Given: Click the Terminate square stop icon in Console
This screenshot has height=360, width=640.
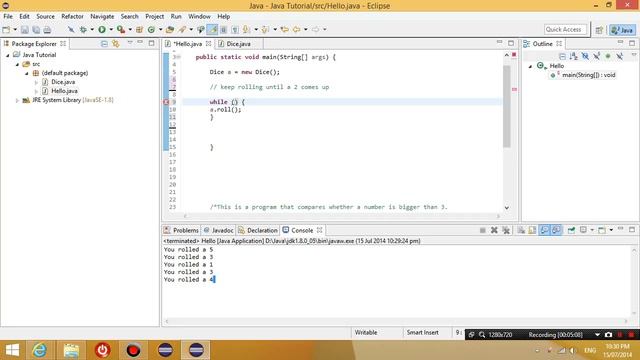Looking at the screenshot, I should click(482, 230).
